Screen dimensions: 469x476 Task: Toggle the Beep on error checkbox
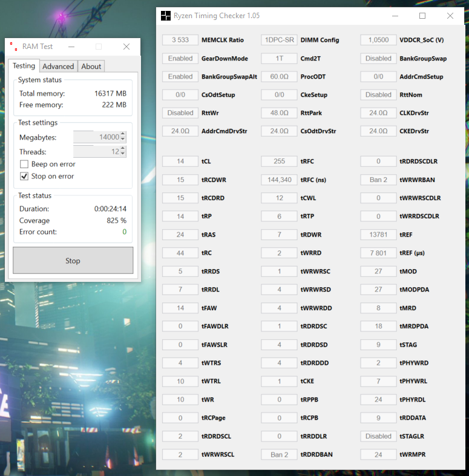pos(24,165)
